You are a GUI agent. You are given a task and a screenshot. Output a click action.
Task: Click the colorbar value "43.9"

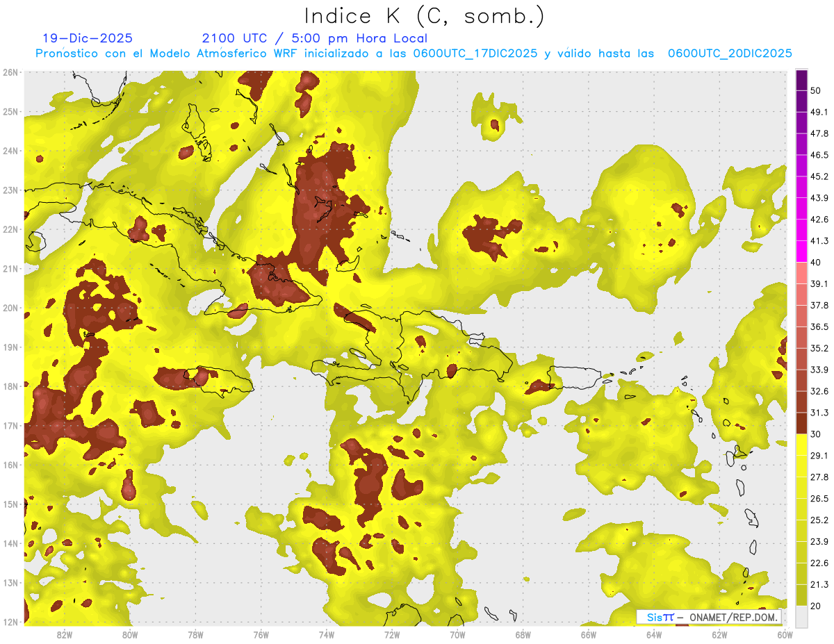pos(819,198)
